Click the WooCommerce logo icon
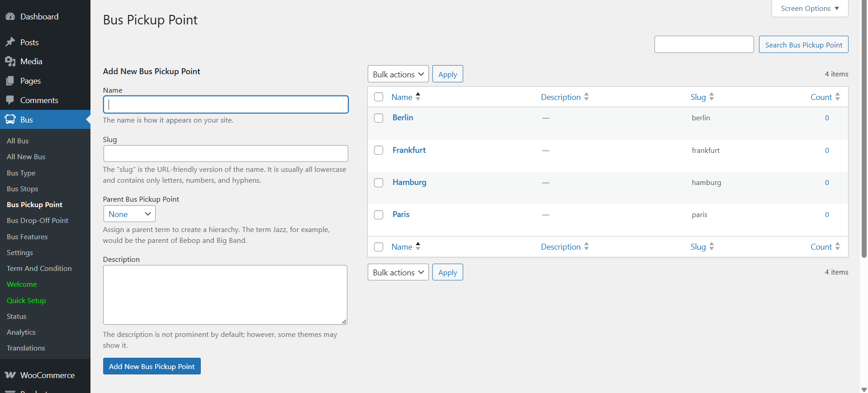 click(x=10, y=375)
